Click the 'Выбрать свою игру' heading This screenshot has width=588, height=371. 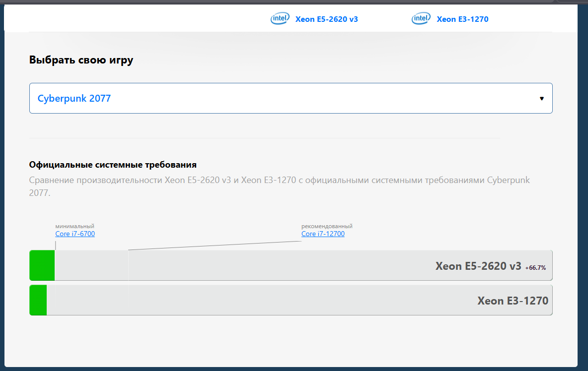[x=81, y=60]
